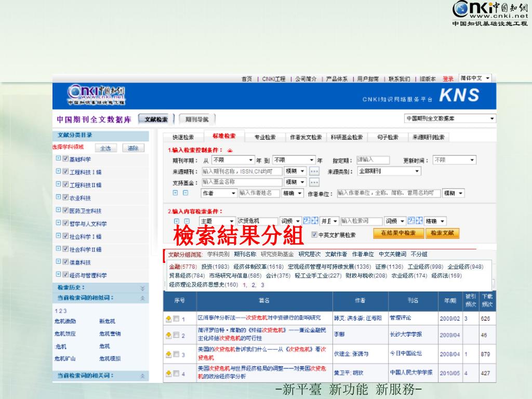Open the 来源期刊检索 tab
The image size is (532, 399).
coord(429,137)
